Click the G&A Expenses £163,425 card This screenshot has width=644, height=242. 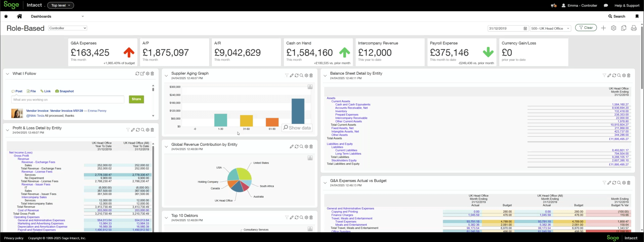(102, 52)
